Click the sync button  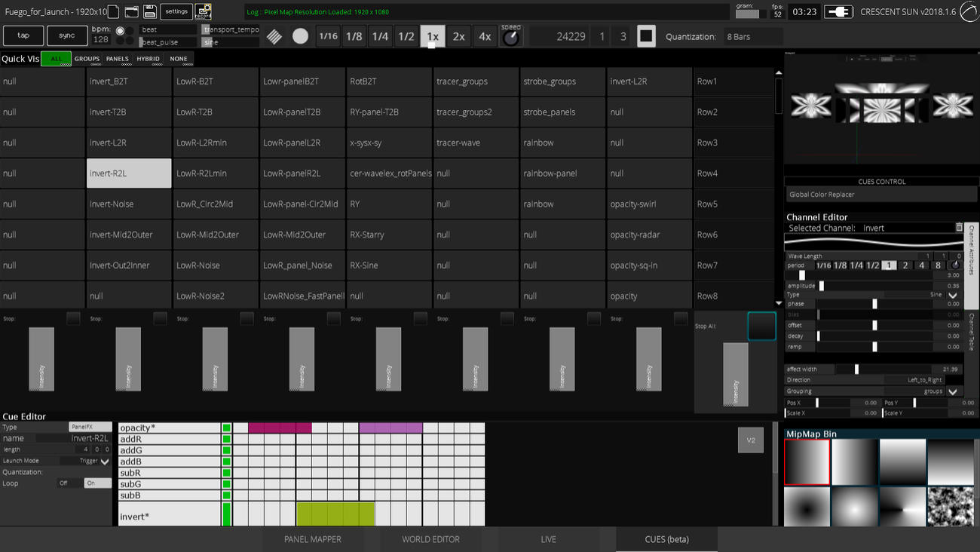tap(67, 35)
